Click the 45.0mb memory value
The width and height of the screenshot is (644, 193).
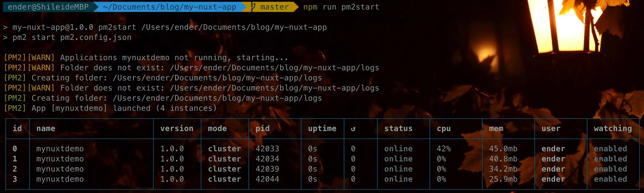pos(503,149)
